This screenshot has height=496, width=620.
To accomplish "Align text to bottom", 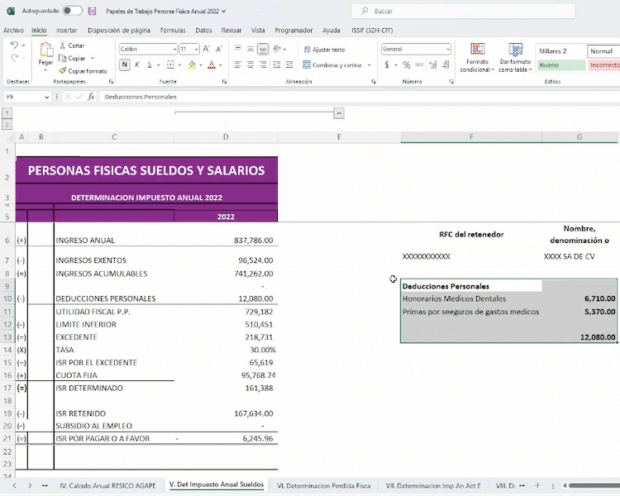I will point(263,49).
